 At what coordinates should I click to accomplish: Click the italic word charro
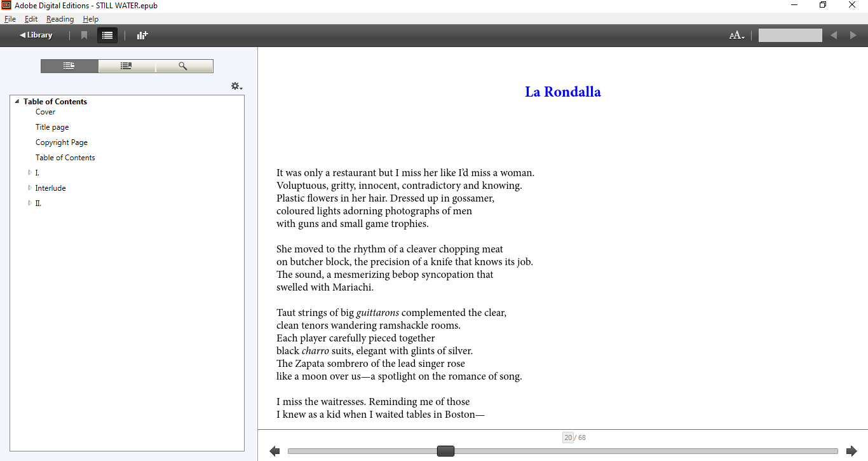point(315,351)
